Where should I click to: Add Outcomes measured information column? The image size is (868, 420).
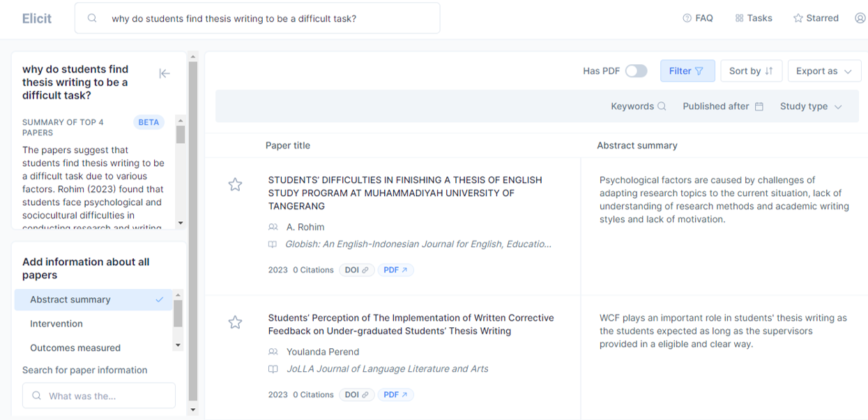(x=75, y=347)
